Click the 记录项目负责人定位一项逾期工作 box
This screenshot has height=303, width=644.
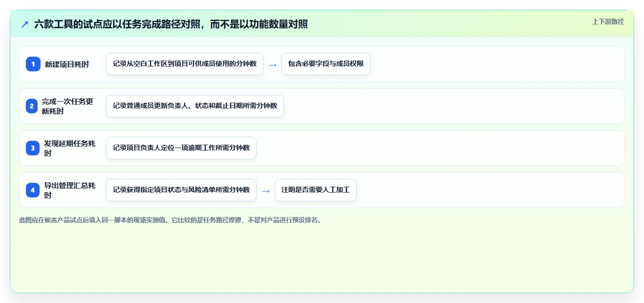click(x=181, y=148)
